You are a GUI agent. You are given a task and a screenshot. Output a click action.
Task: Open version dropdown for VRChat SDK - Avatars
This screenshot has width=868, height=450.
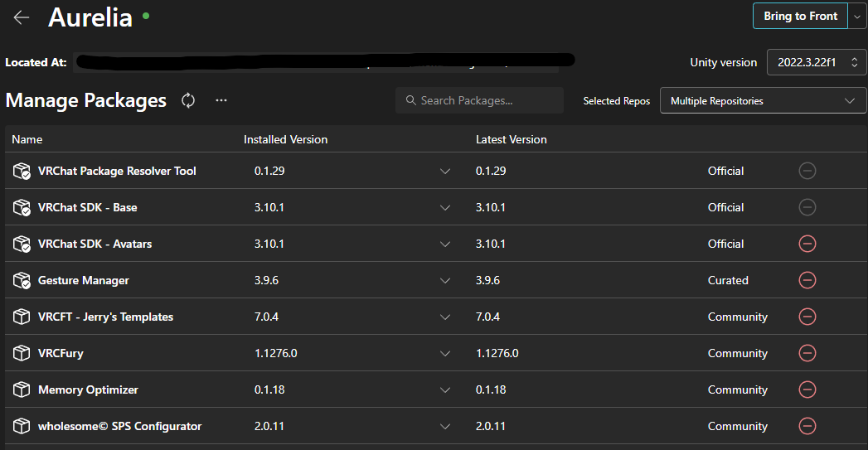(445, 244)
